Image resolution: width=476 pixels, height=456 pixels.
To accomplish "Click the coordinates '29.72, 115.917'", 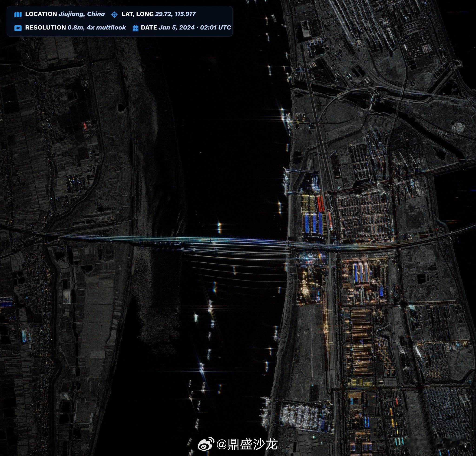I will point(175,14).
